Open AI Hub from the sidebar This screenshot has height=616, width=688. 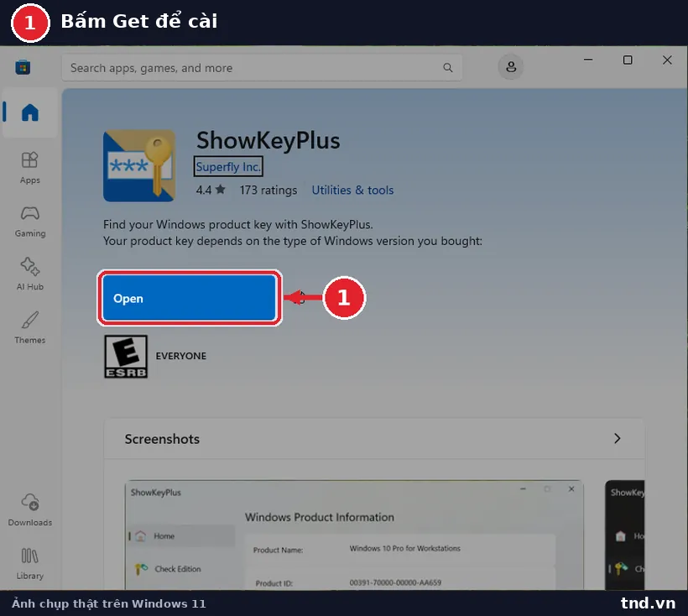[x=30, y=274]
